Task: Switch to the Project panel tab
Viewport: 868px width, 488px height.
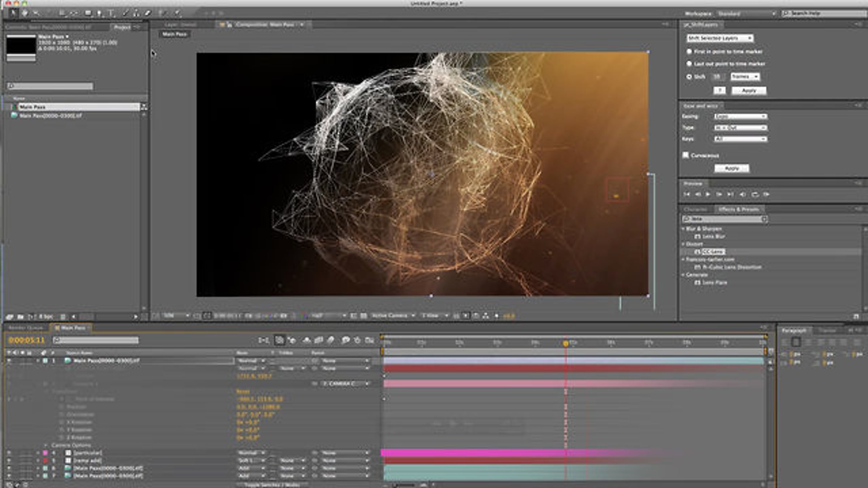Action: click(x=122, y=27)
